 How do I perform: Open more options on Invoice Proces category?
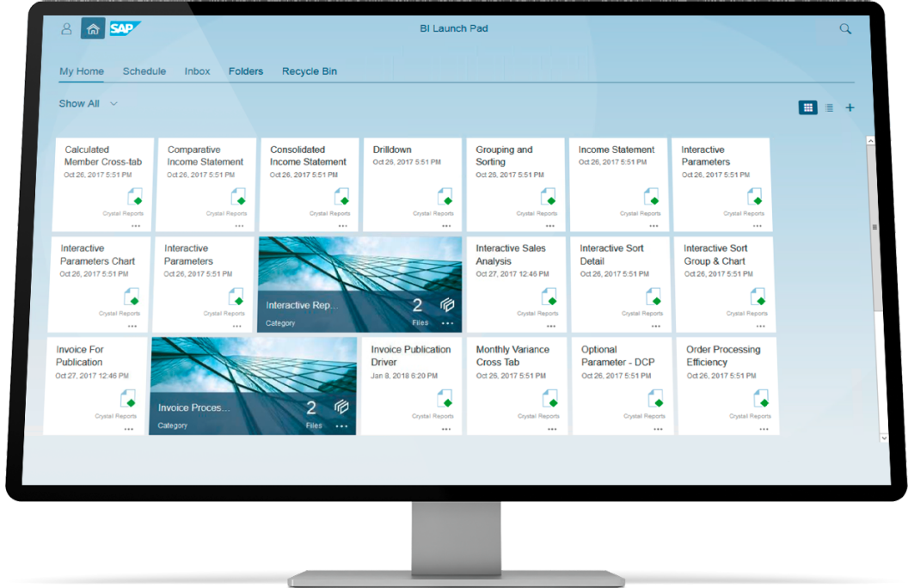(341, 426)
